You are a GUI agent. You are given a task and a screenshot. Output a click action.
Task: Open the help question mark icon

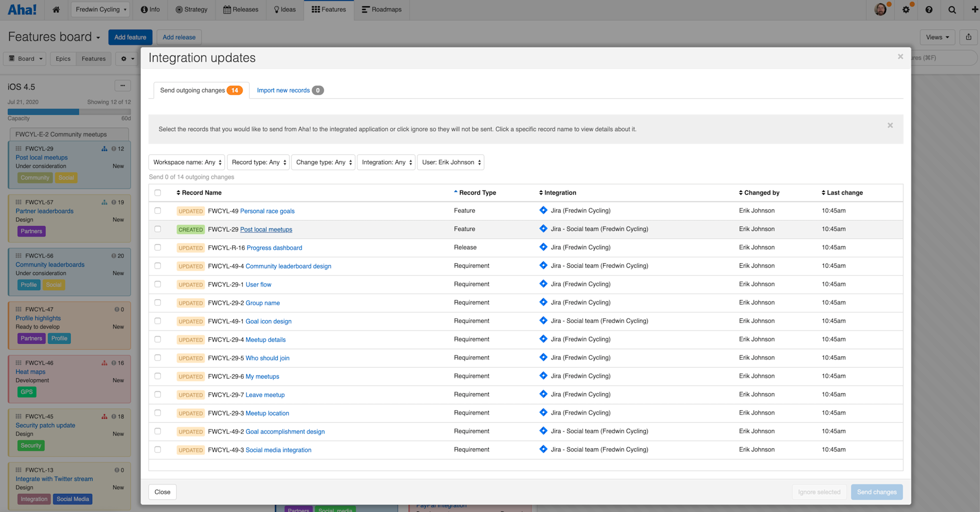tap(929, 9)
